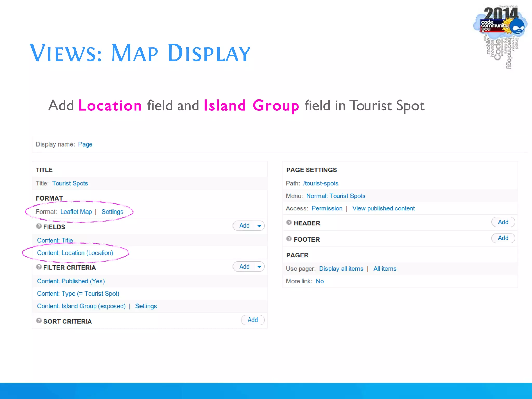Click the PAGE SETTINGS heading
Viewport: 532px width, 399px height.
pyautogui.click(x=311, y=170)
